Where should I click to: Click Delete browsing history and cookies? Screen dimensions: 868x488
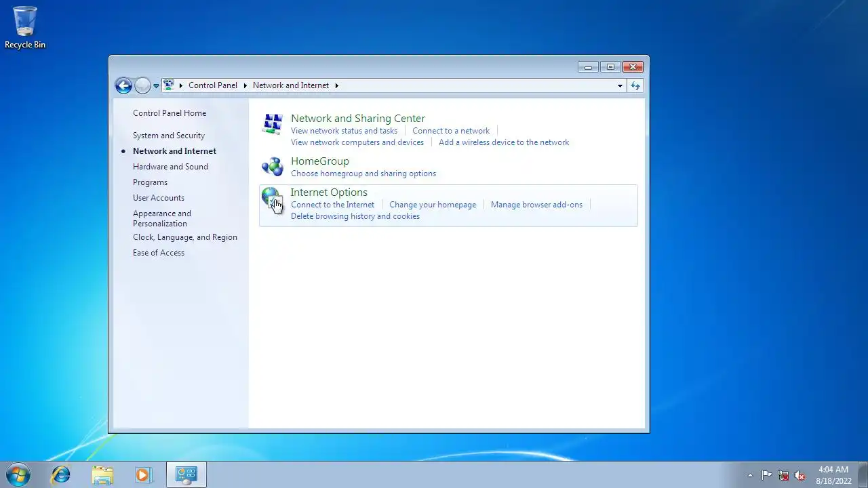tap(355, 216)
